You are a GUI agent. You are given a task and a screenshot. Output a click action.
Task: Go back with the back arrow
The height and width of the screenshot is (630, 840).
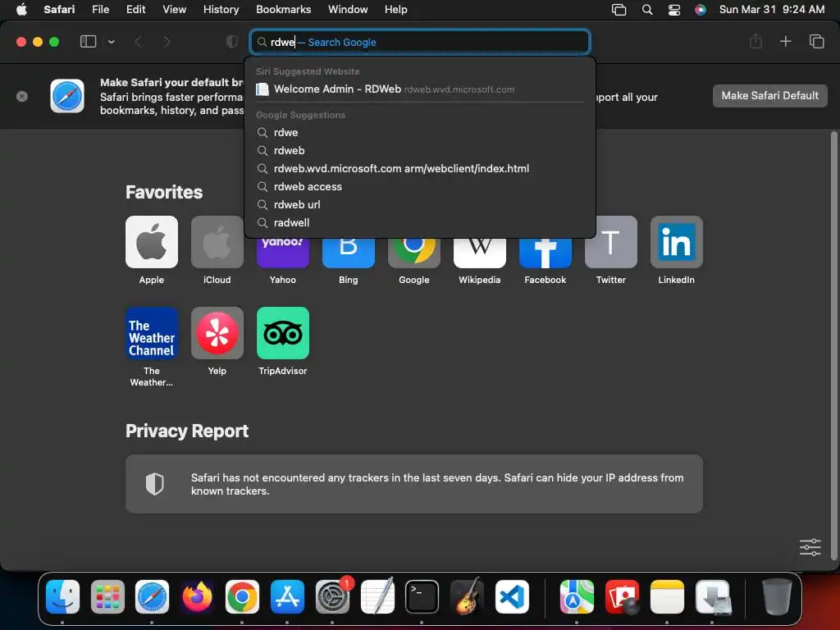138,42
